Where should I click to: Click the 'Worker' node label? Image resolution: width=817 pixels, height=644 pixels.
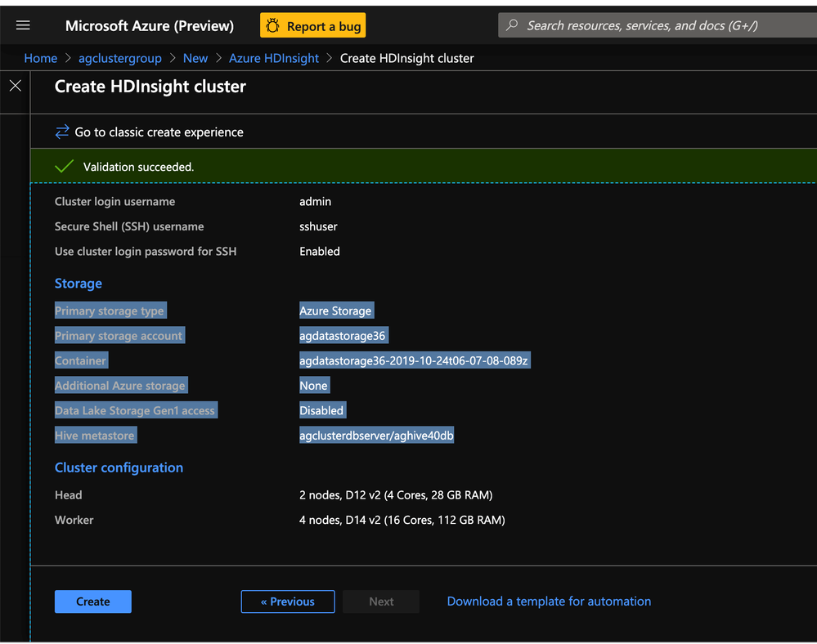[74, 520]
